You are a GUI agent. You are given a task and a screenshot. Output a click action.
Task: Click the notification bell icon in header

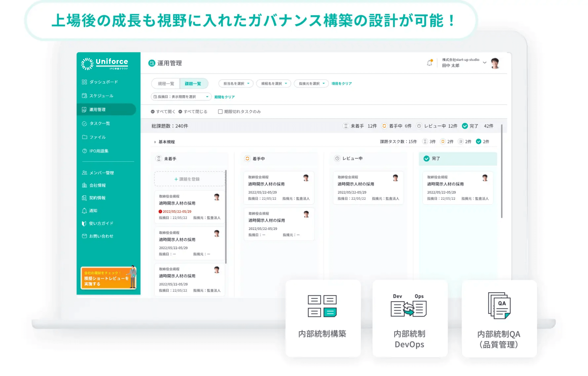point(429,63)
